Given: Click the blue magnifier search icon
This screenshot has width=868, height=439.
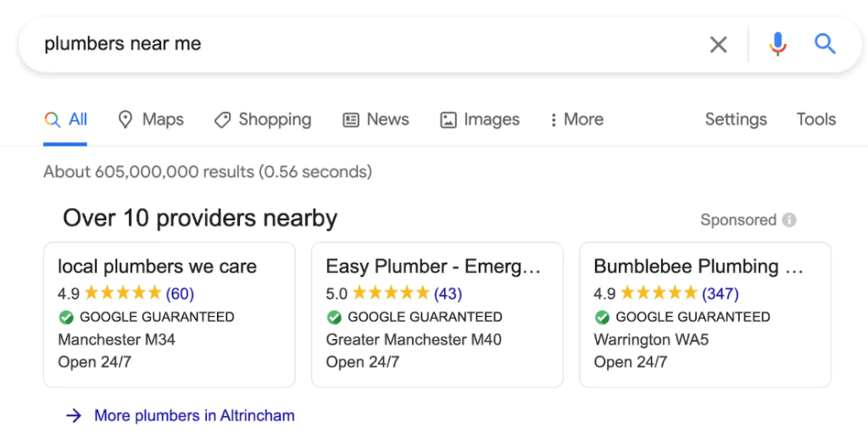Looking at the screenshot, I should [825, 44].
